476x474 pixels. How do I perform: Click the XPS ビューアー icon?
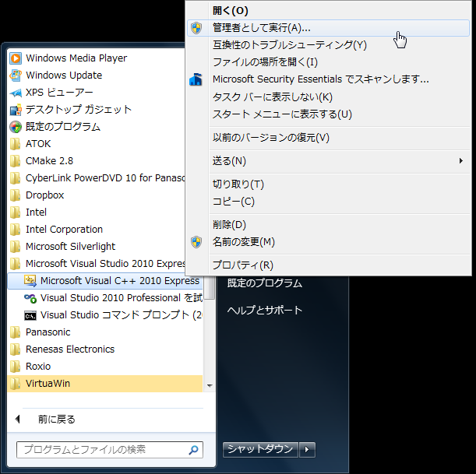[x=16, y=93]
